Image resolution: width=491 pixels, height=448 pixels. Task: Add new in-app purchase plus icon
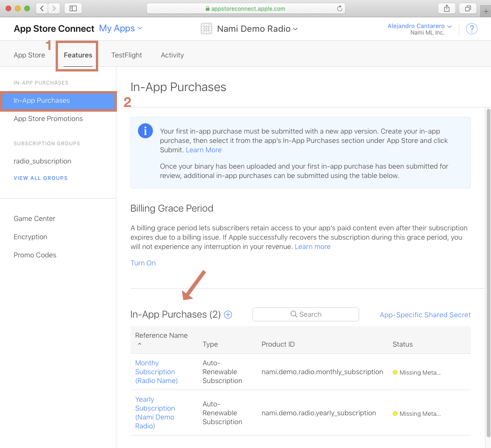point(228,315)
